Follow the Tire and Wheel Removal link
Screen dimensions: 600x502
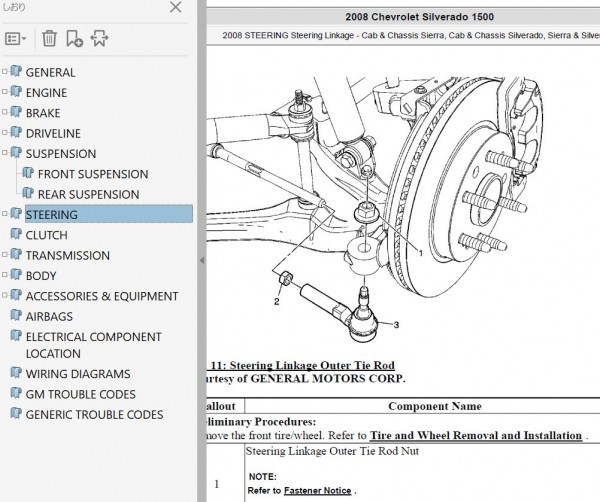point(476,435)
